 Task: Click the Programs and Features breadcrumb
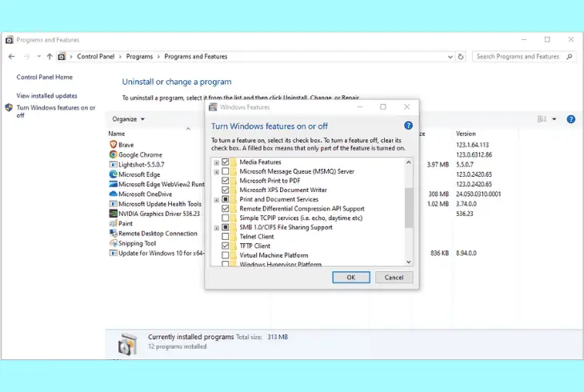pos(196,57)
